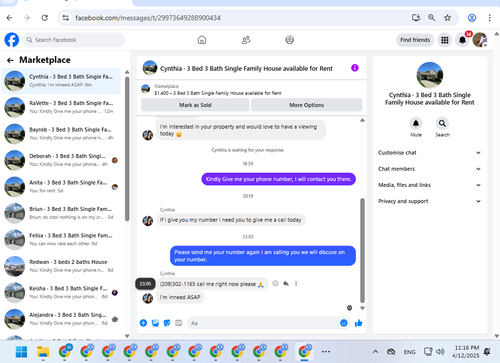Open the RaVette conversation in the list

61,107
